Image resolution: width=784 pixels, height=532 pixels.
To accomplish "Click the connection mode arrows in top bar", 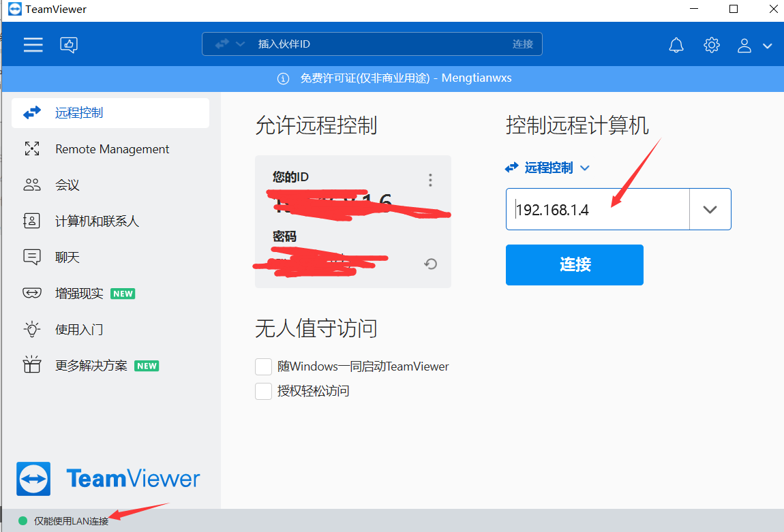I will (222, 44).
